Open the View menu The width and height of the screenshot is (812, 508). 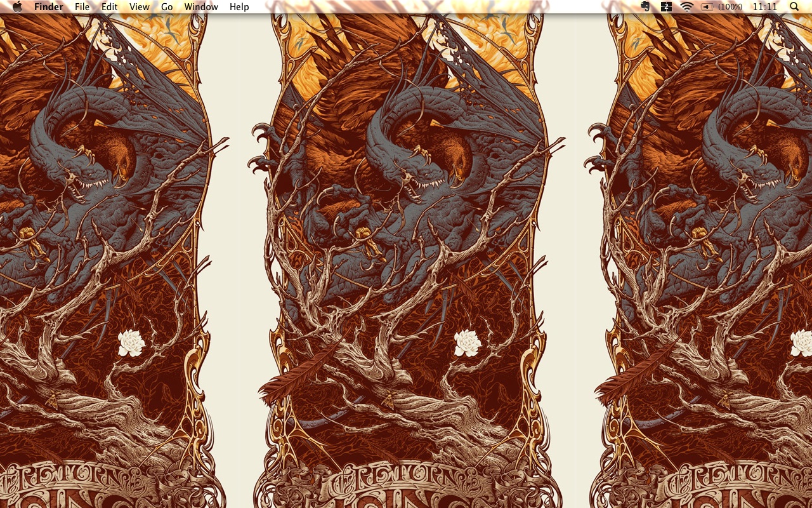point(140,7)
